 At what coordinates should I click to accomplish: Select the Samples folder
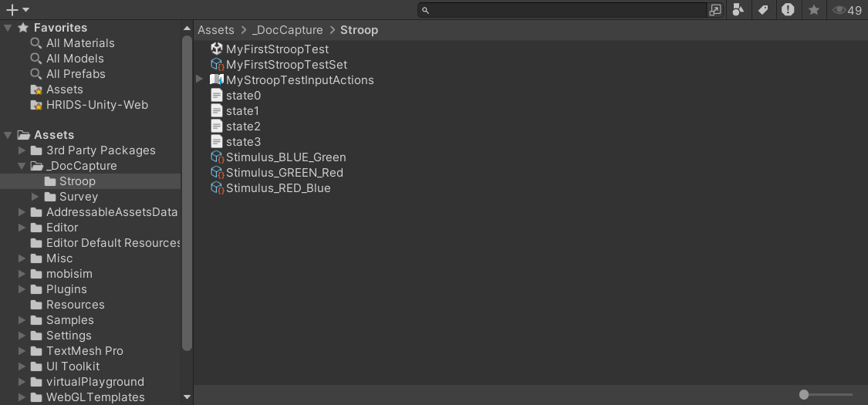69,320
